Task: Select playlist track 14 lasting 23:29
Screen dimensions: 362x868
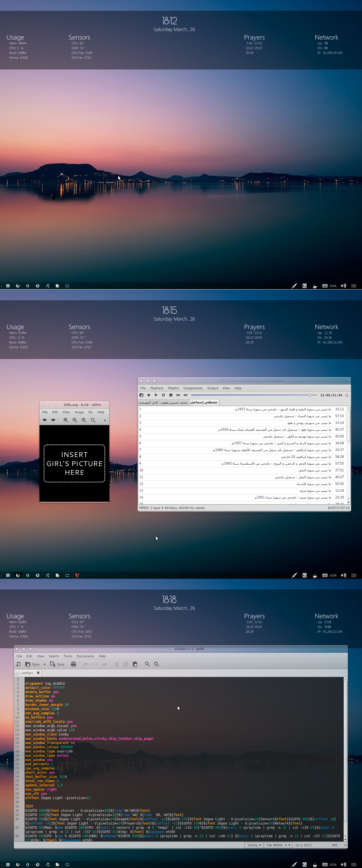Action: point(242,497)
